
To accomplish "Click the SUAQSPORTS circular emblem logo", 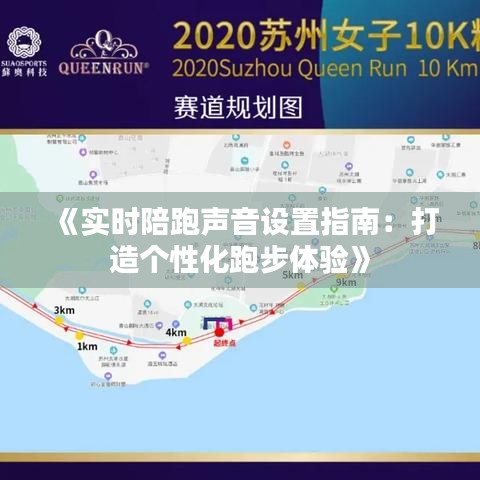I will pos(24,43).
